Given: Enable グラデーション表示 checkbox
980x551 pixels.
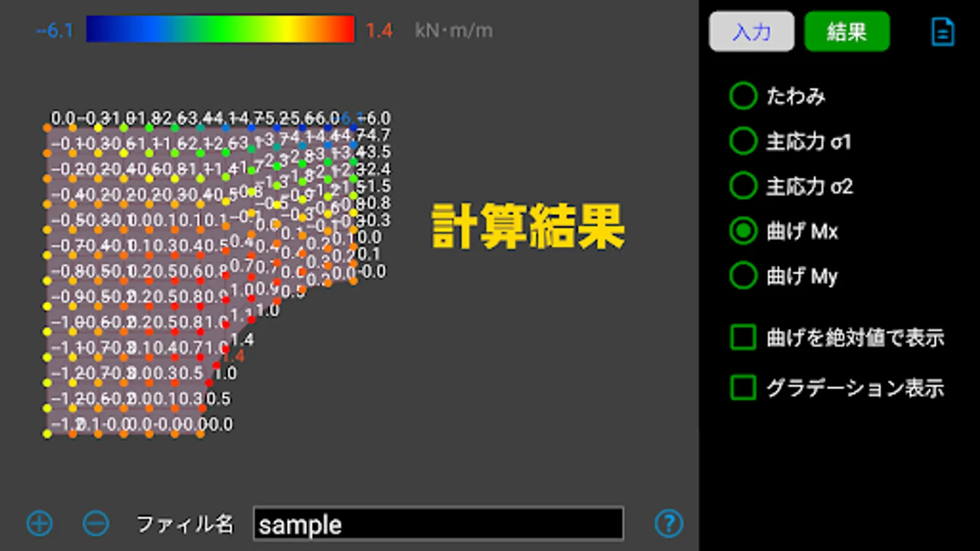Looking at the screenshot, I should (x=743, y=387).
